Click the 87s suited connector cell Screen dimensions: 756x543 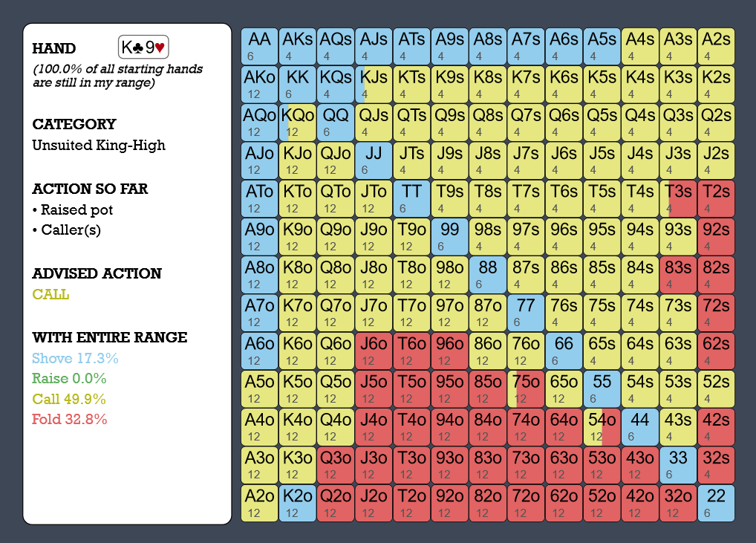click(x=526, y=275)
